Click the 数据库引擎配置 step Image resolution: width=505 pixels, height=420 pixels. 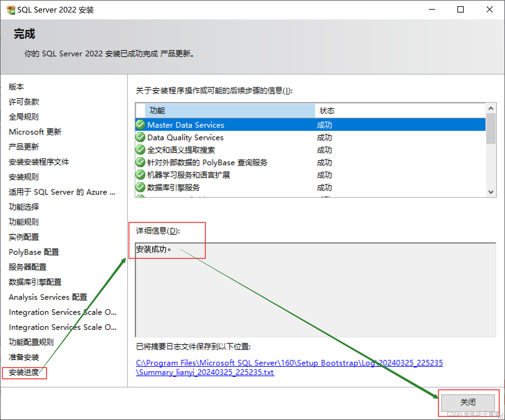click(x=35, y=282)
